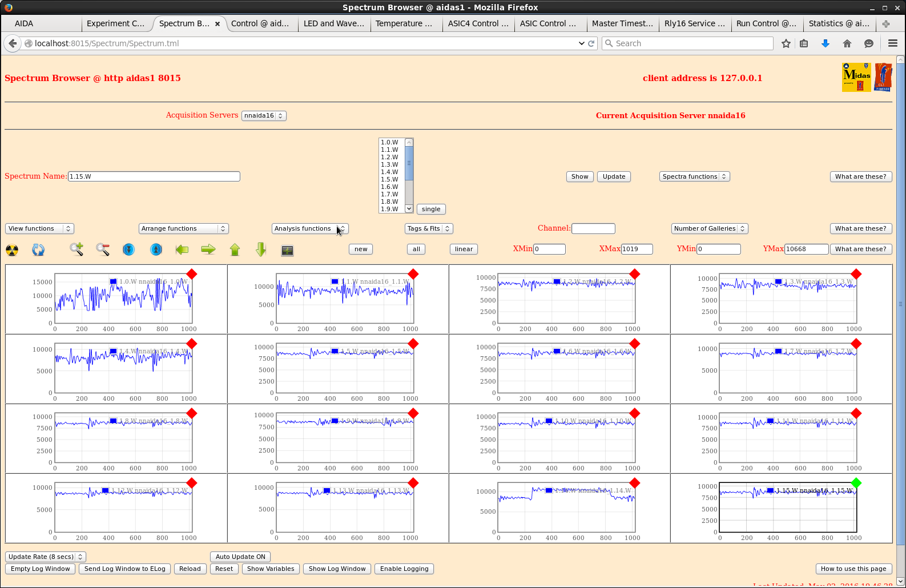
Task: Bookmark this page with the star icon
Action: click(x=786, y=43)
